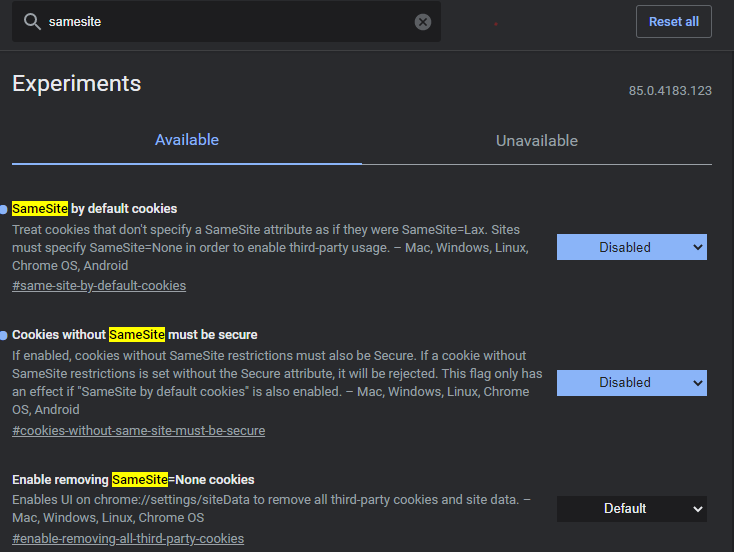The image size is (734, 552).
Task: Click the blue dot beside Cookies without SameSite
Action: tap(4, 335)
